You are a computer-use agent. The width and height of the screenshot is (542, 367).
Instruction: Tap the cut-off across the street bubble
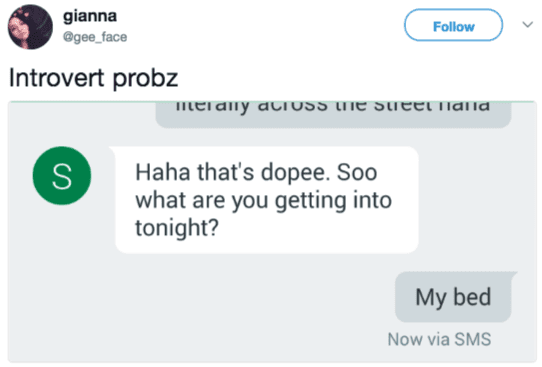tap(333, 114)
